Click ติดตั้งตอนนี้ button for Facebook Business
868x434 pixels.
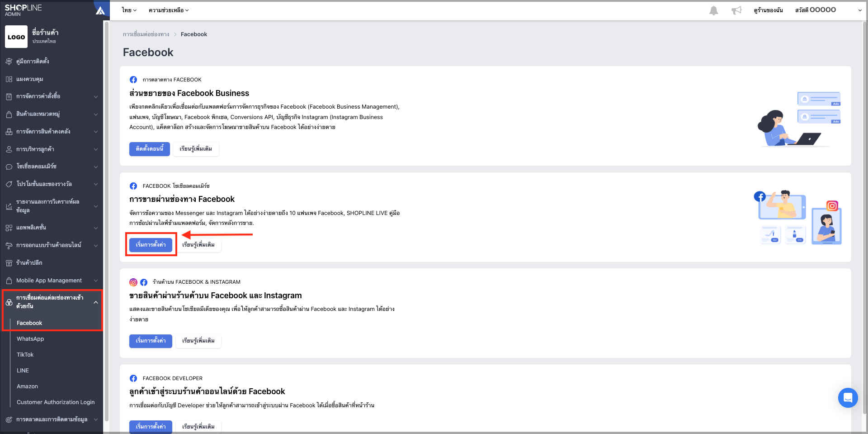click(x=150, y=149)
